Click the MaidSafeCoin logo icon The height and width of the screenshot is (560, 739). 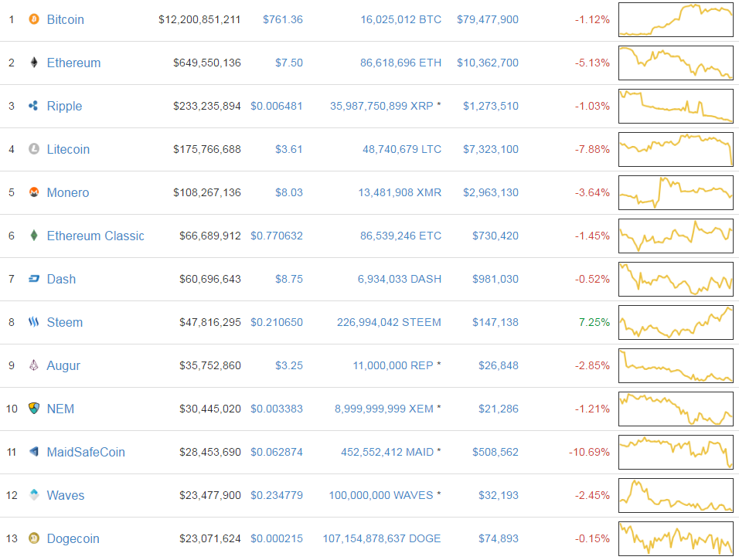[x=34, y=452]
